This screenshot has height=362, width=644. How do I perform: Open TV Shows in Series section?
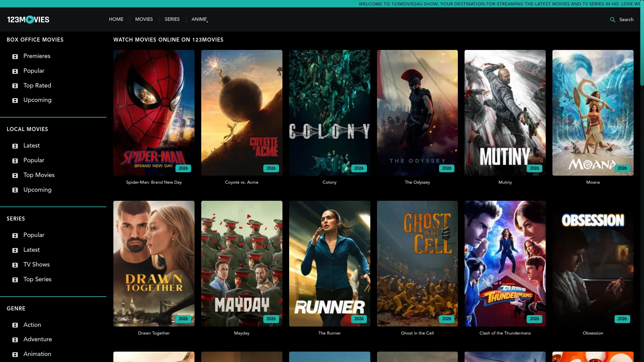click(x=37, y=264)
